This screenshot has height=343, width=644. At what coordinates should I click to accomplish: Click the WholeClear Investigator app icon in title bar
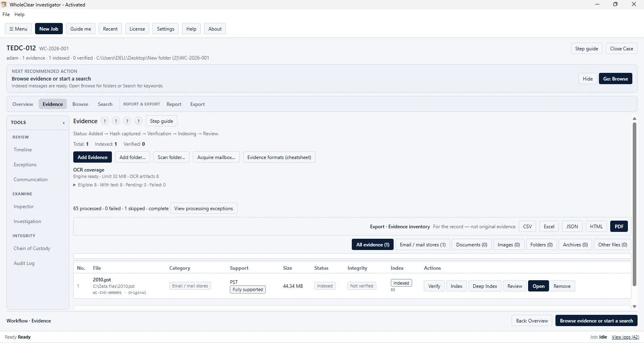point(4,4)
